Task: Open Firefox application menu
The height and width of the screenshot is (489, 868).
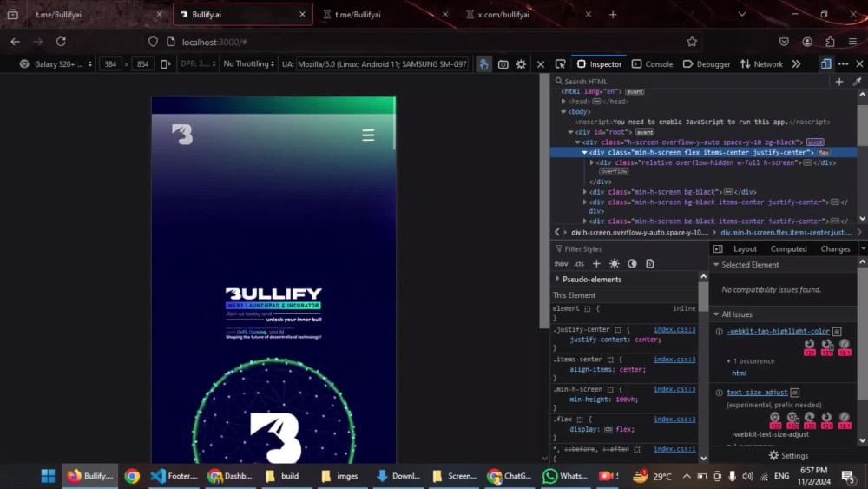Action: pos(852,42)
